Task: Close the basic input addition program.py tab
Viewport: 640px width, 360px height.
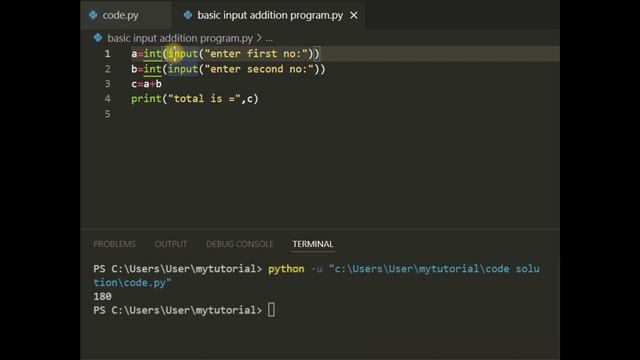Action: pyautogui.click(x=354, y=16)
